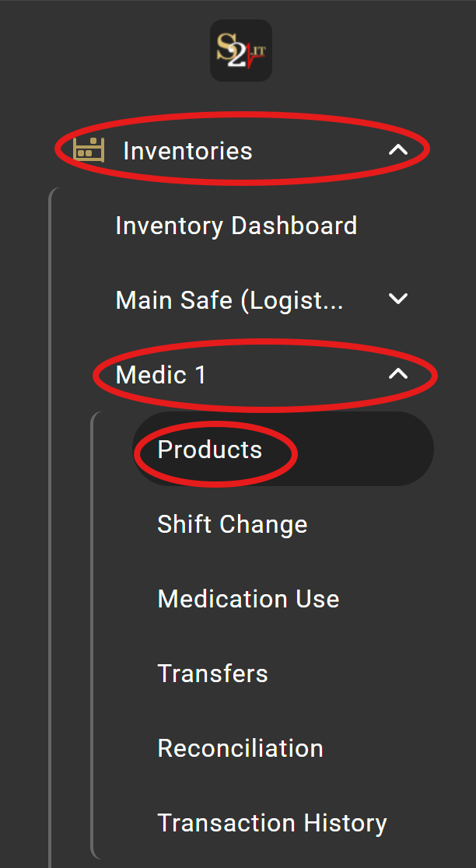Open Medic 1 inventory
Image resolution: width=476 pixels, height=868 pixels.
pos(160,374)
